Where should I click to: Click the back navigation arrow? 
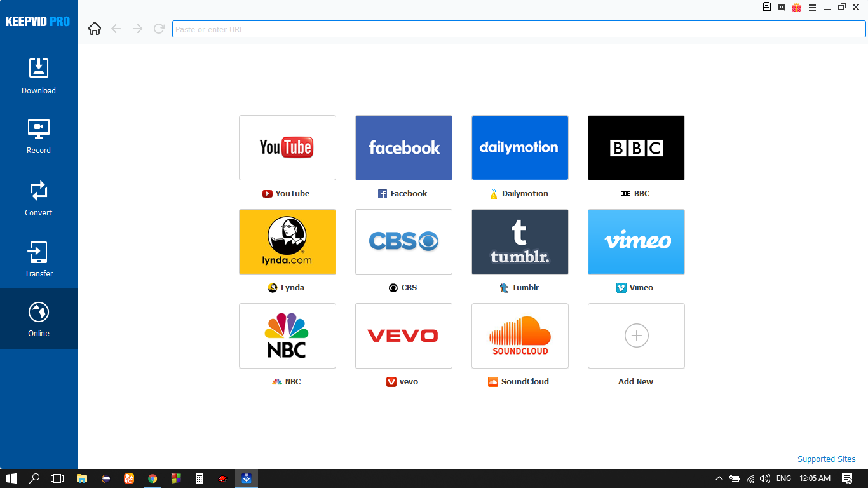[x=116, y=29]
